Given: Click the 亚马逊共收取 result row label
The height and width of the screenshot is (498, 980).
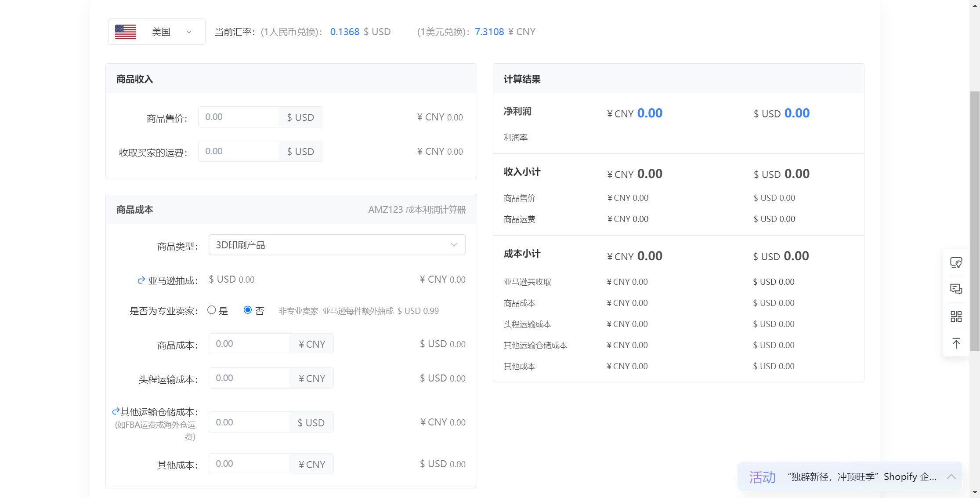Looking at the screenshot, I should pos(528,282).
